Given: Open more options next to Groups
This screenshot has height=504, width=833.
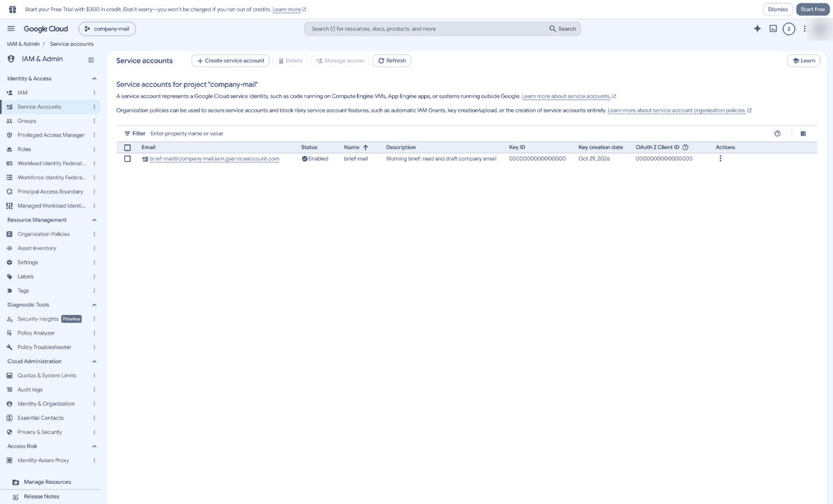Looking at the screenshot, I should click(x=94, y=121).
